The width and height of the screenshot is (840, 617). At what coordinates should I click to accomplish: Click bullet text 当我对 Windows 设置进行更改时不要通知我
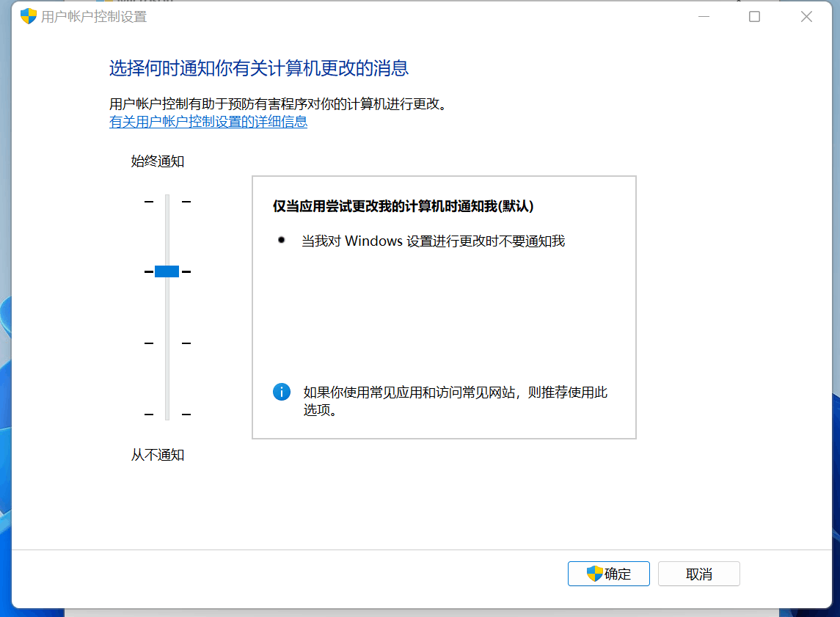(433, 241)
